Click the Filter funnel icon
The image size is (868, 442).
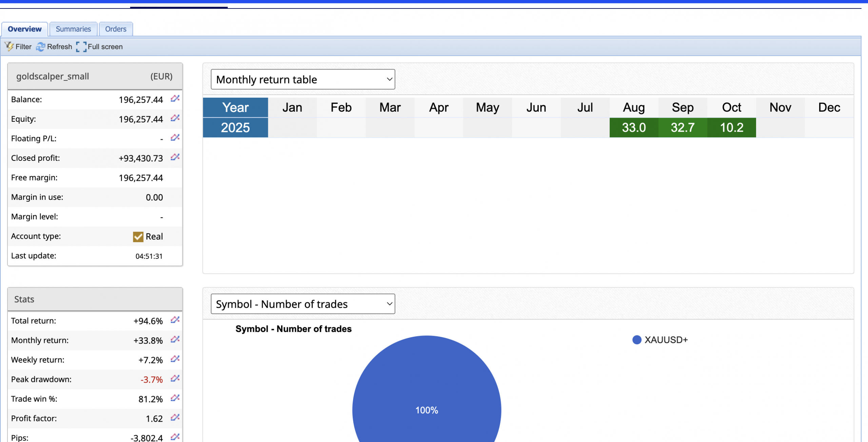(x=9, y=46)
